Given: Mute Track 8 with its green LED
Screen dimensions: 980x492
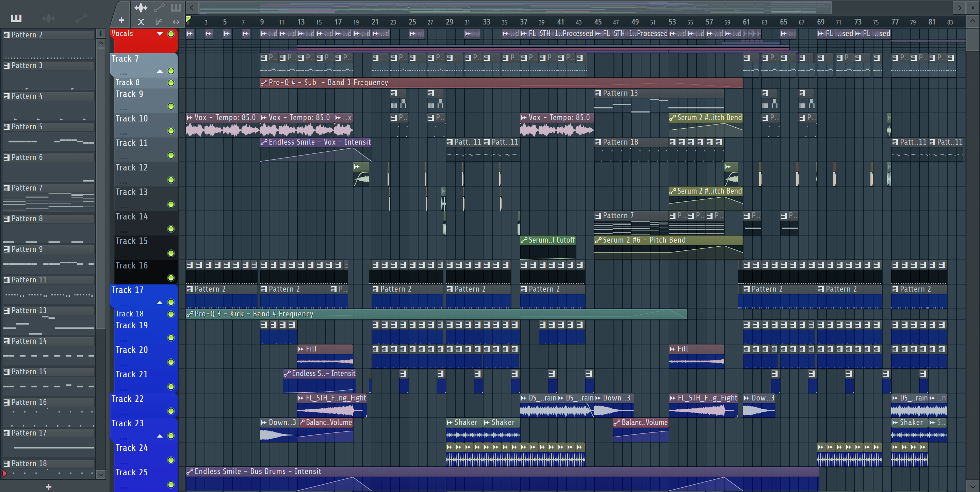Looking at the screenshot, I should point(171,83).
